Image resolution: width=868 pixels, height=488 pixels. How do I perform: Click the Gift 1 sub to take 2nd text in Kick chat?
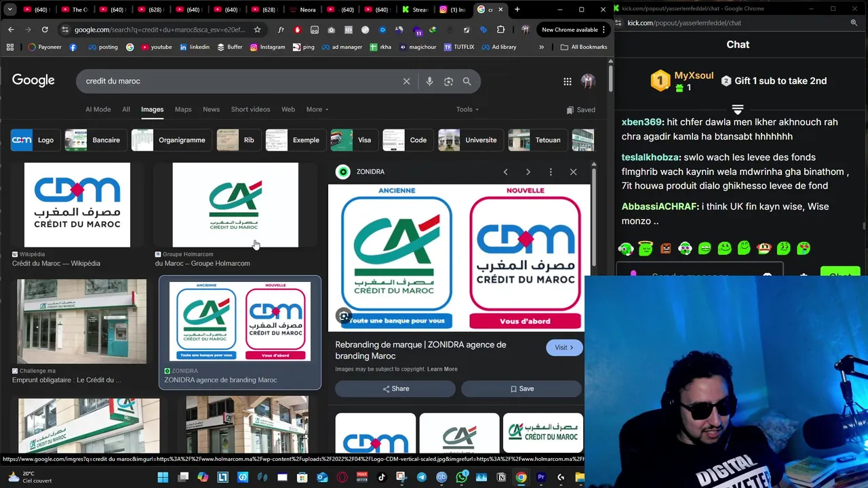point(781,81)
